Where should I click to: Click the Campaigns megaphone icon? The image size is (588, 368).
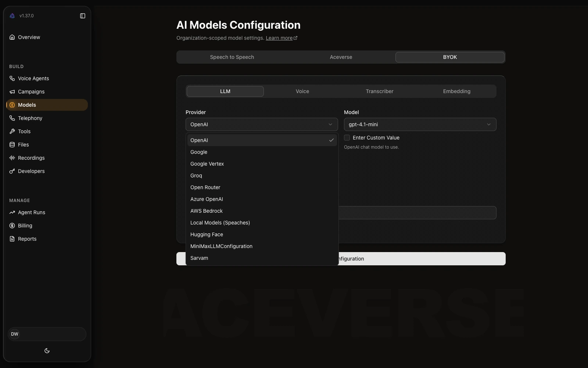(12, 92)
